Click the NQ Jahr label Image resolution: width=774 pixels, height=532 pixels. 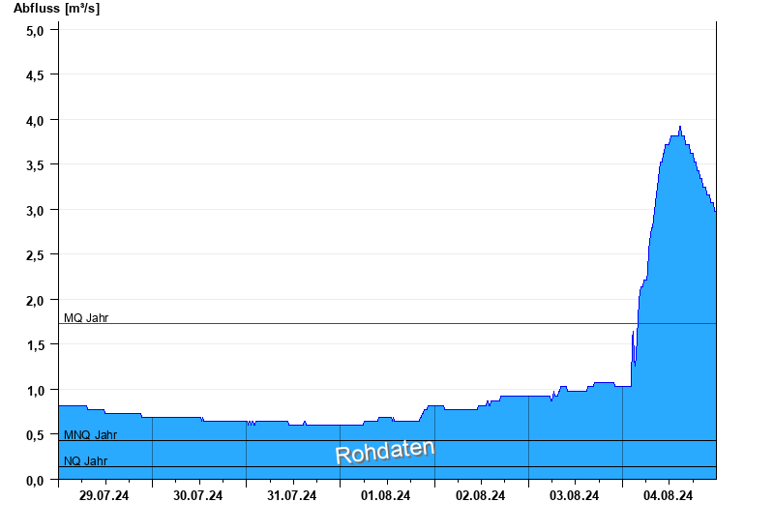(x=85, y=461)
